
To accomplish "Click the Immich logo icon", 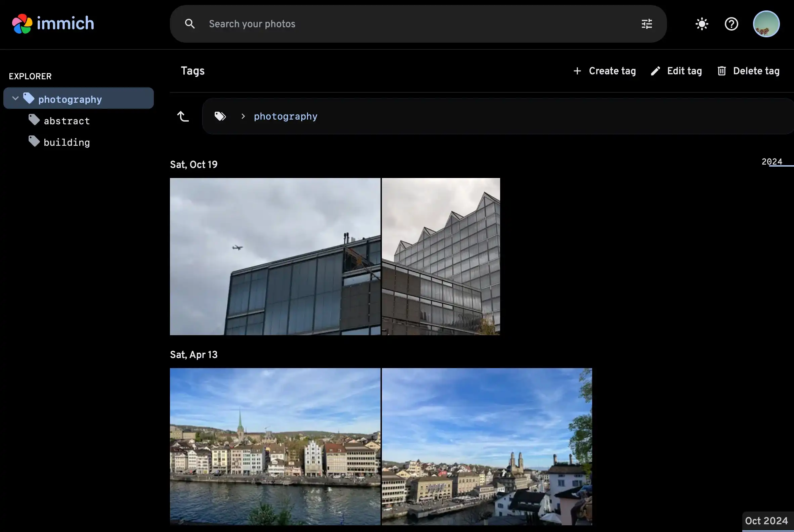I will pyautogui.click(x=22, y=24).
